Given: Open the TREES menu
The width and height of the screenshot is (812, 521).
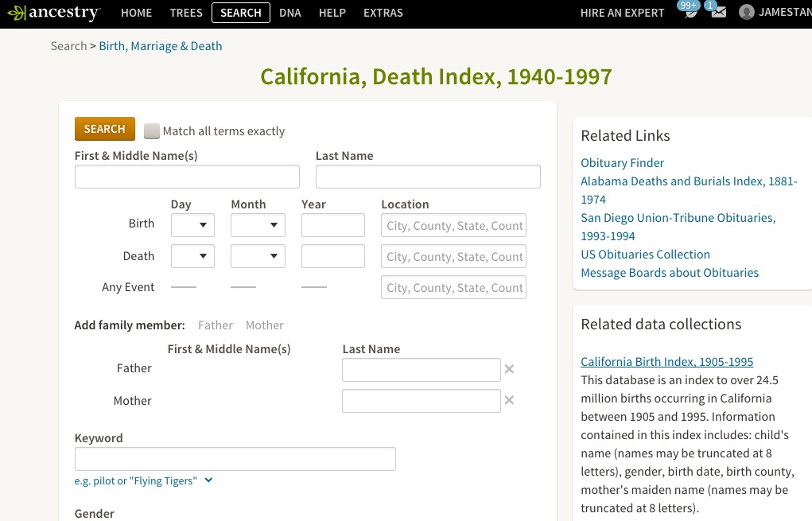Looking at the screenshot, I should (185, 13).
